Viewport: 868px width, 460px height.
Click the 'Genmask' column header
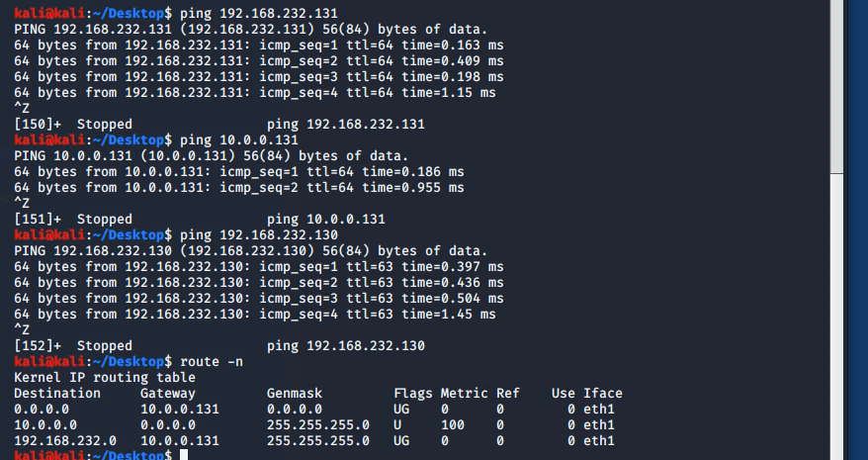tap(295, 393)
